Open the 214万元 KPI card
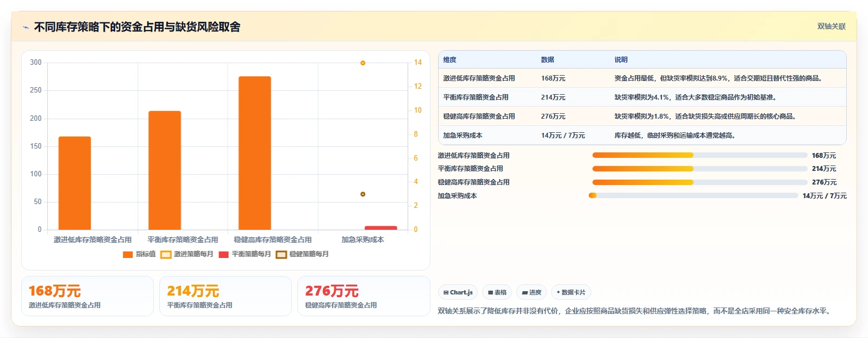 [226, 296]
